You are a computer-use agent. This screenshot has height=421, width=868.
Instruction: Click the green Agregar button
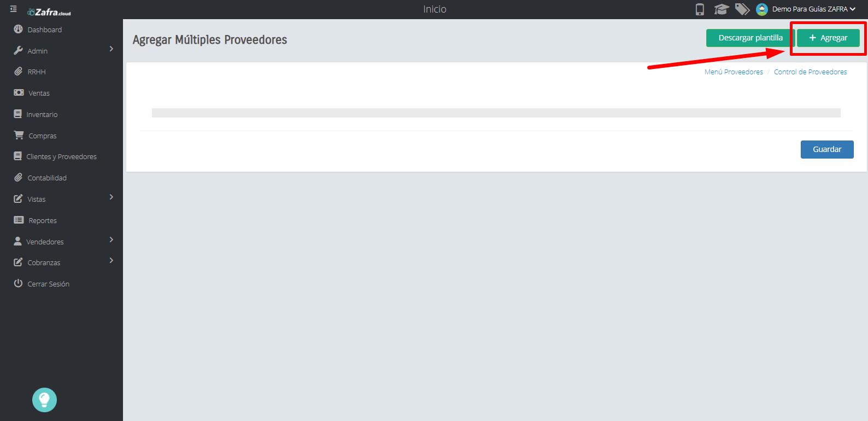[x=828, y=38]
